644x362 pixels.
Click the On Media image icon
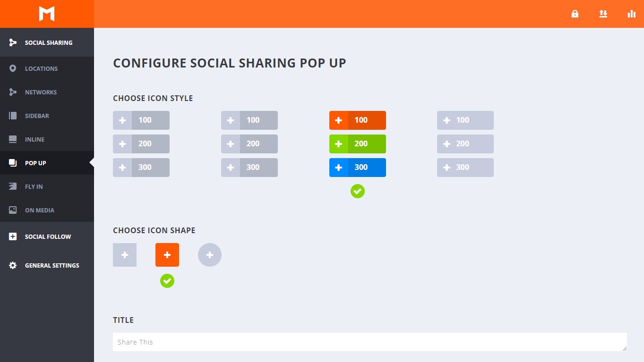pyautogui.click(x=13, y=210)
